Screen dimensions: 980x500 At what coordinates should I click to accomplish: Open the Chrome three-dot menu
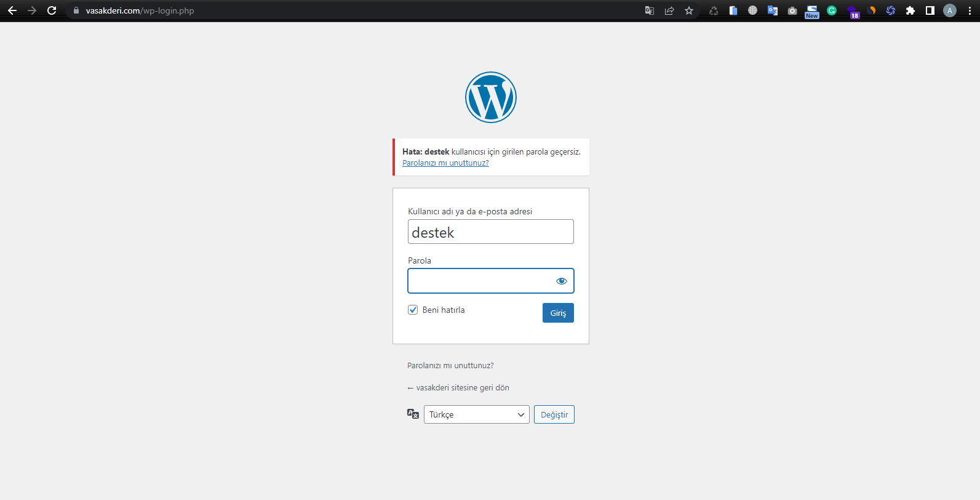(970, 10)
